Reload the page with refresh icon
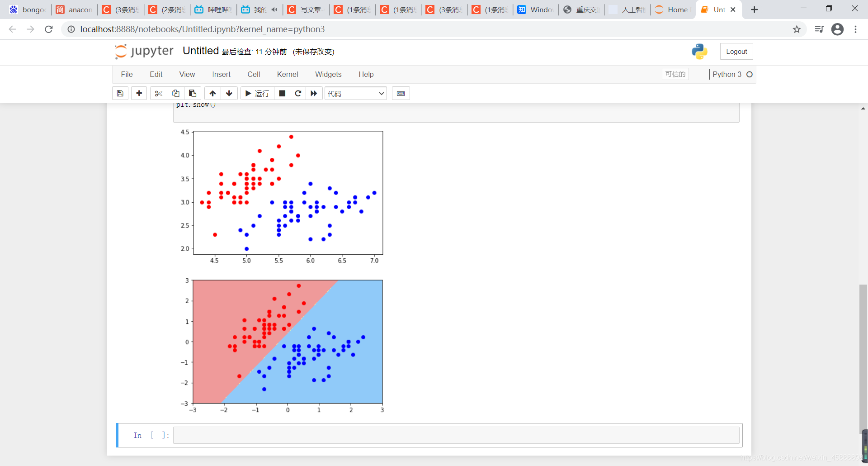The height and width of the screenshot is (466, 868). click(49, 29)
